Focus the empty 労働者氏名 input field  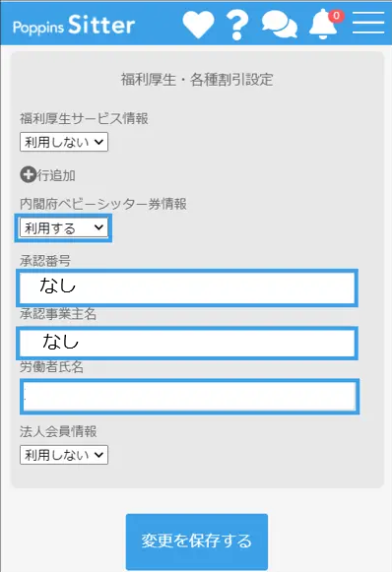(190, 397)
